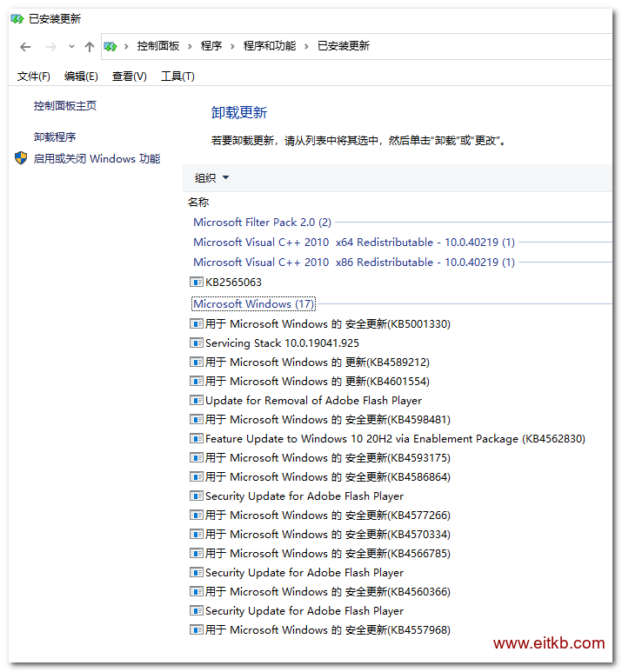Image resolution: width=622 pixels, height=672 pixels.
Task: Open the 查看(V) menu
Action: 129,77
